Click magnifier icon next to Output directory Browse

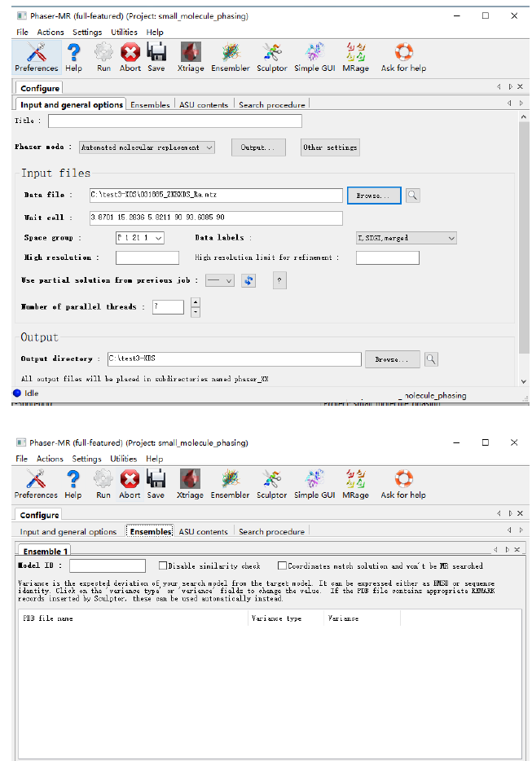(x=431, y=359)
